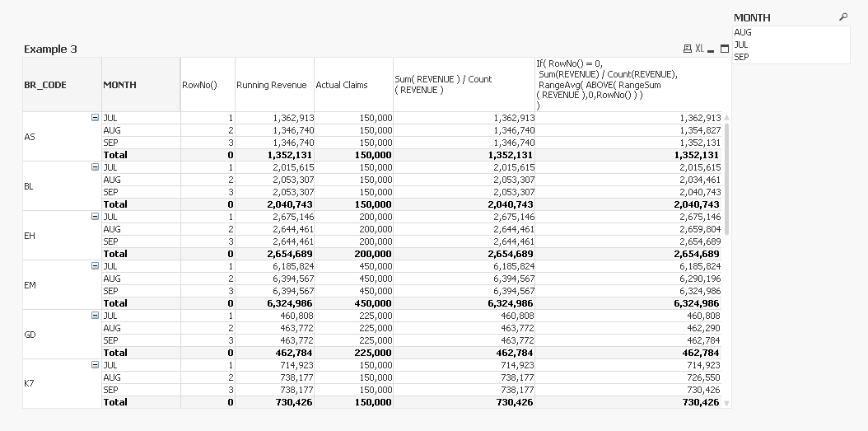The image size is (868, 431).
Task: Click the XL export to Excel icon
Action: 699,49
